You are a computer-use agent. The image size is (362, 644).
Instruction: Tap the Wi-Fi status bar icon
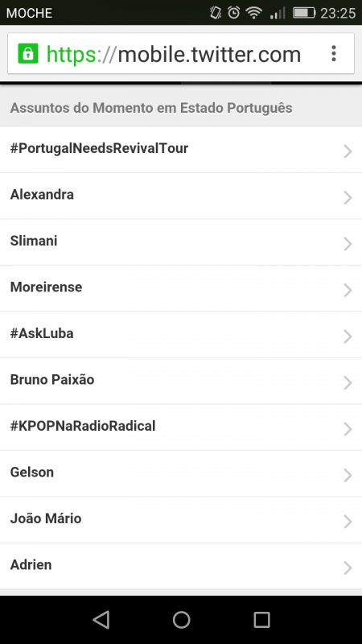click(x=254, y=13)
